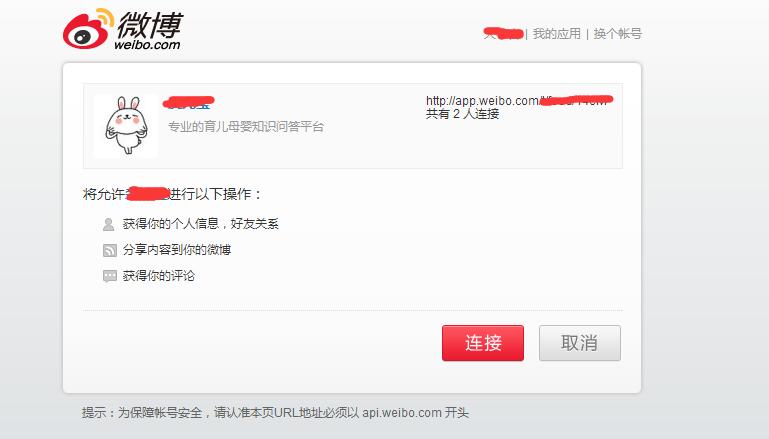Click the 获得你的个人信息，好友关系 permission text
This screenshot has width=769, height=439.
(x=201, y=224)
